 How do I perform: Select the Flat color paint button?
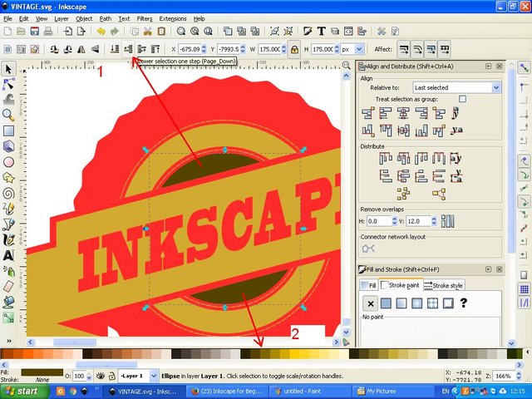click(x=386, y=303)
